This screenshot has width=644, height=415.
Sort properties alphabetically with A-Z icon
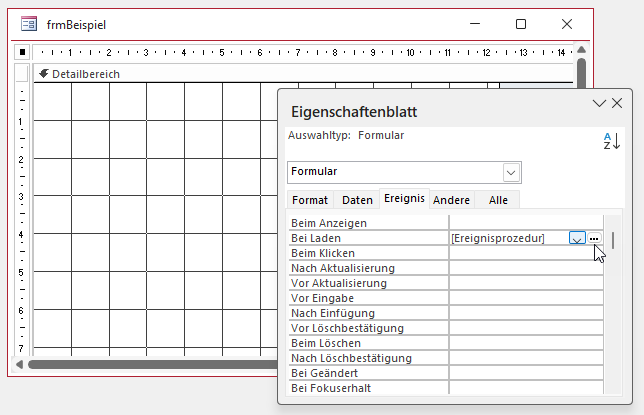[x=611, y=141]
